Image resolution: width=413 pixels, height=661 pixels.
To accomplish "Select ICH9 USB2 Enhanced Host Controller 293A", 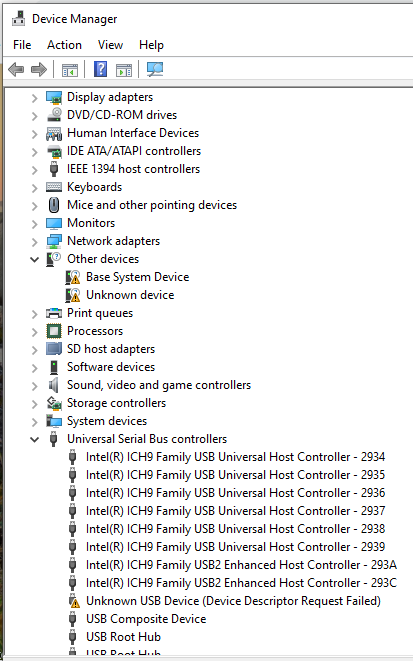I will tap(241, 564).
